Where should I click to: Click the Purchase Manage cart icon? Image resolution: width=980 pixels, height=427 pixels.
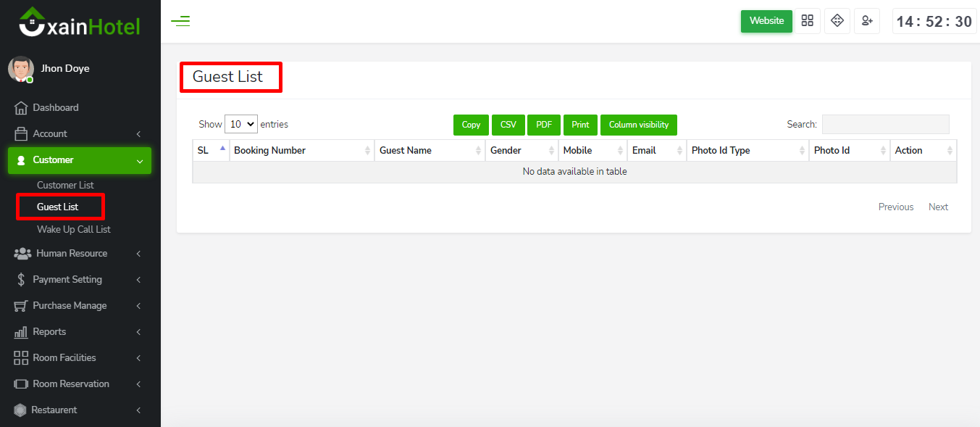(x=21, y=306)
